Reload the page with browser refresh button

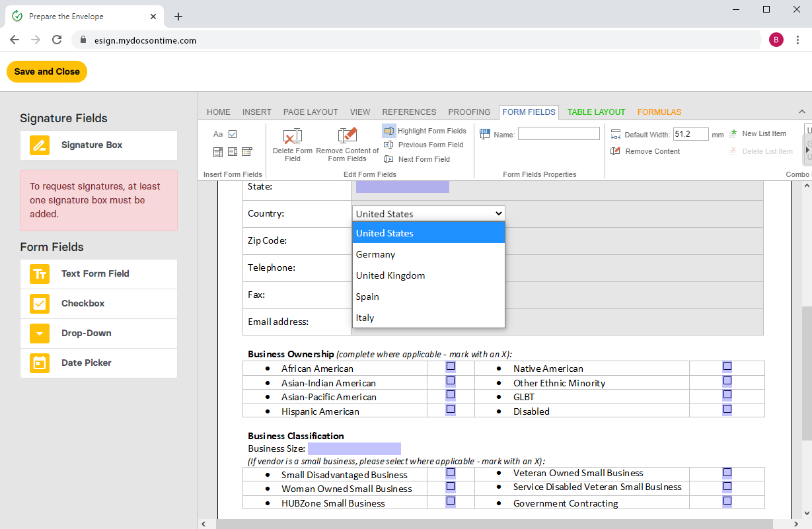[x=57, y=40]
